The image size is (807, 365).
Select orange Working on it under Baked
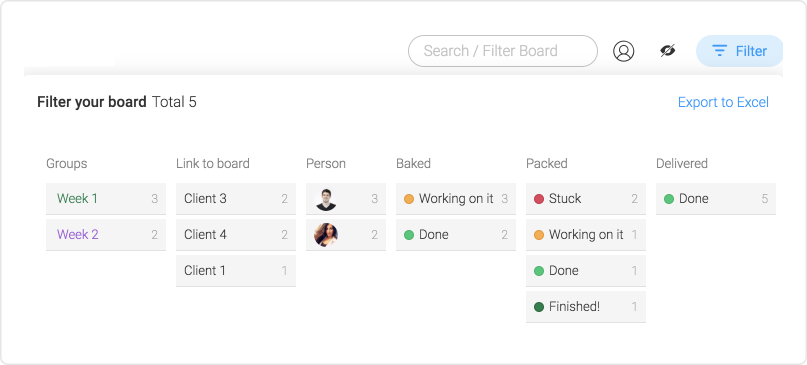click(x=456, y=199)
